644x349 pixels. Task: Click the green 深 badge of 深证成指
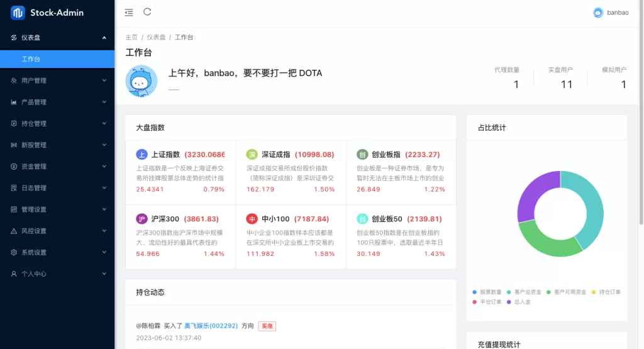[252, 155]
